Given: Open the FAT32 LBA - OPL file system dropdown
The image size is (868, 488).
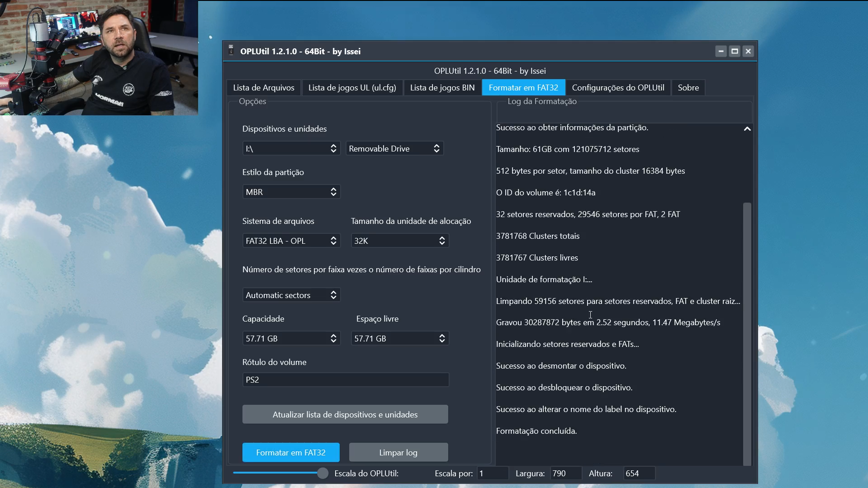Looking at the screenshot, I should (x=291, y=241).
